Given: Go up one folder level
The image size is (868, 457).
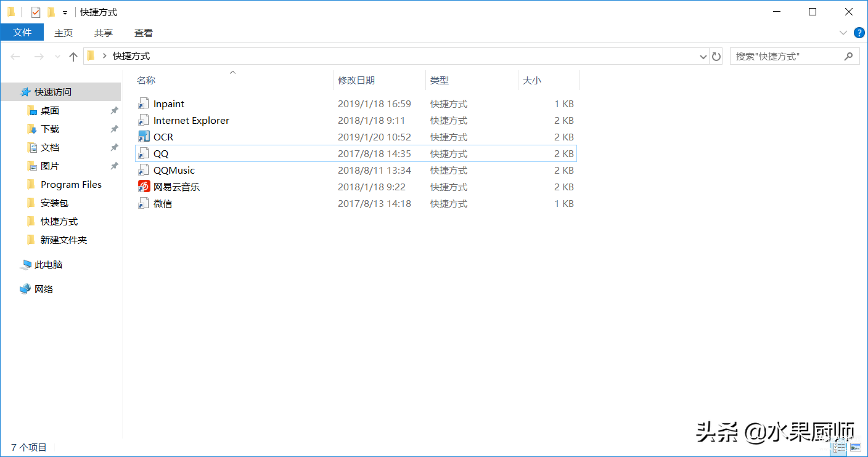Looking at the screenshot, I should [73, 56].
